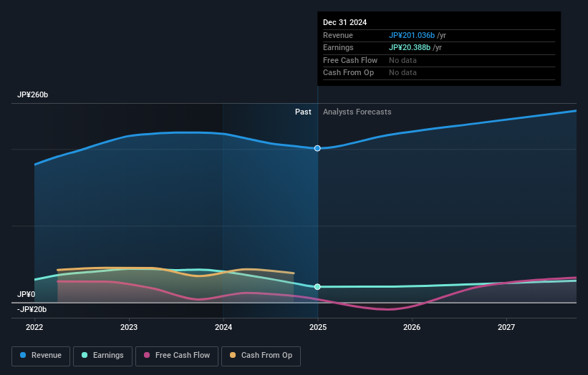Toggle the Revenue legend button

[x=41, y=356]
